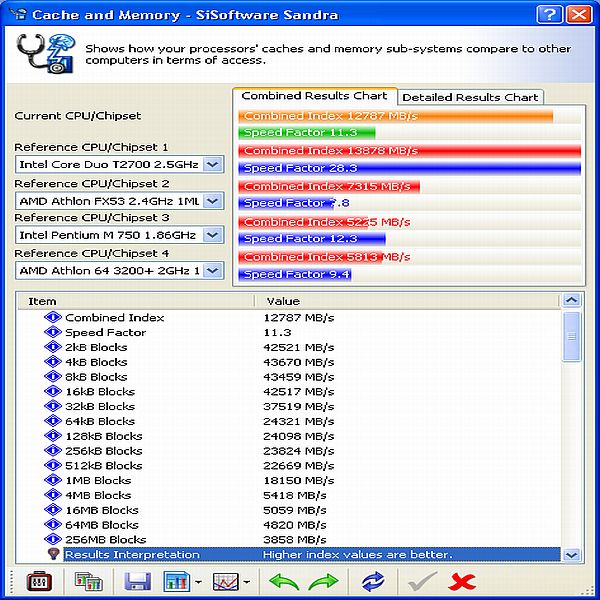The height and width of the screenshot is (600, 600).
Task: Click the title bar application icon
Action: pos(18,15)
